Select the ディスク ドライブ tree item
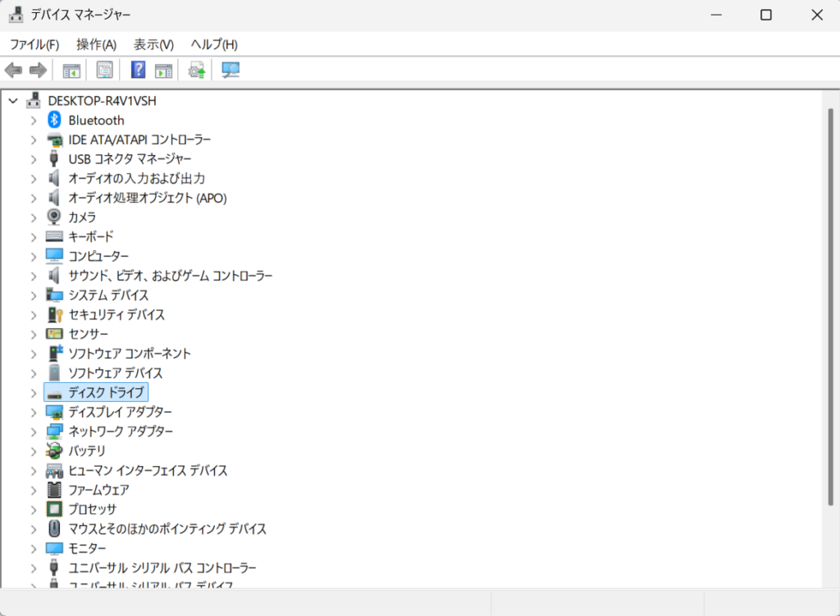840x616 pixels. (x=106, y=392)
